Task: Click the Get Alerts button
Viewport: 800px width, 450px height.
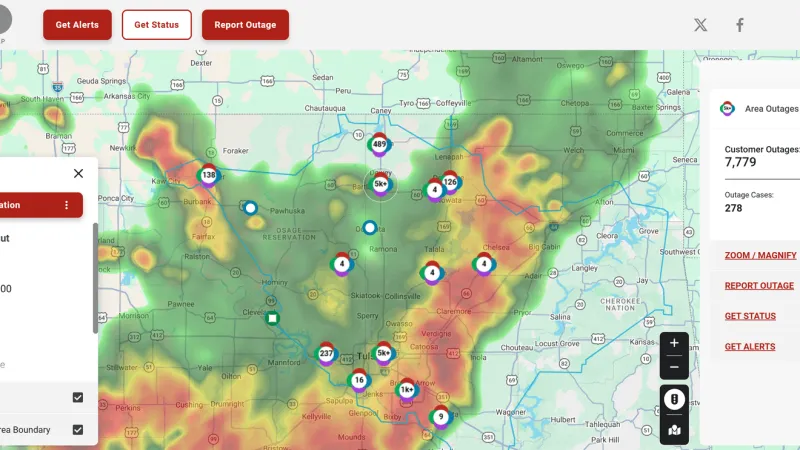Action: pyautogui.click(x=77, y=24)
